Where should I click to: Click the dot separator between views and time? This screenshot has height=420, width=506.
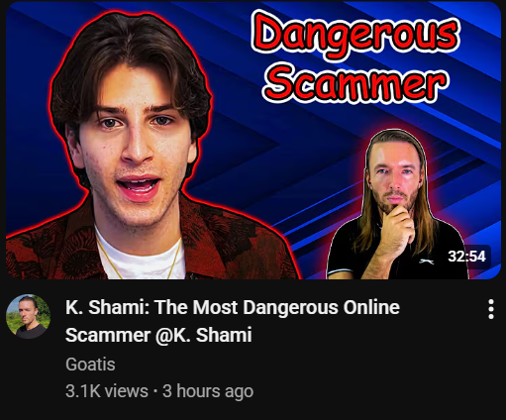point(155,391)
